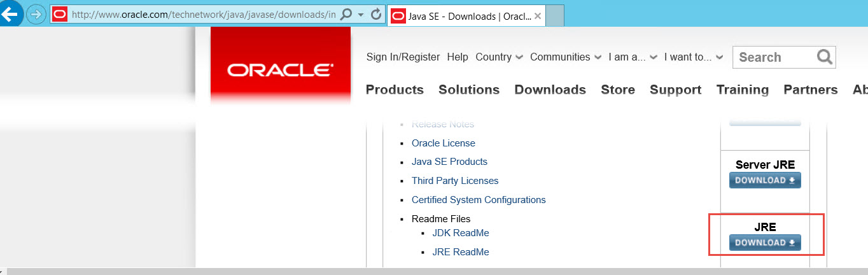Screen dimensions: 868x275
Task: Open the JRE ReadMe link
Action: [x=461, y=252]
